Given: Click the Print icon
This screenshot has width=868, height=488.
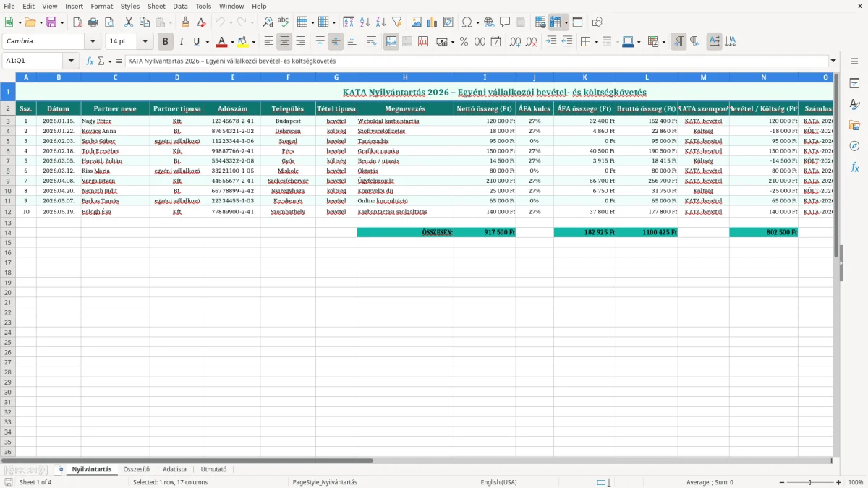Looking at the screenshot, I should (94, 22).
